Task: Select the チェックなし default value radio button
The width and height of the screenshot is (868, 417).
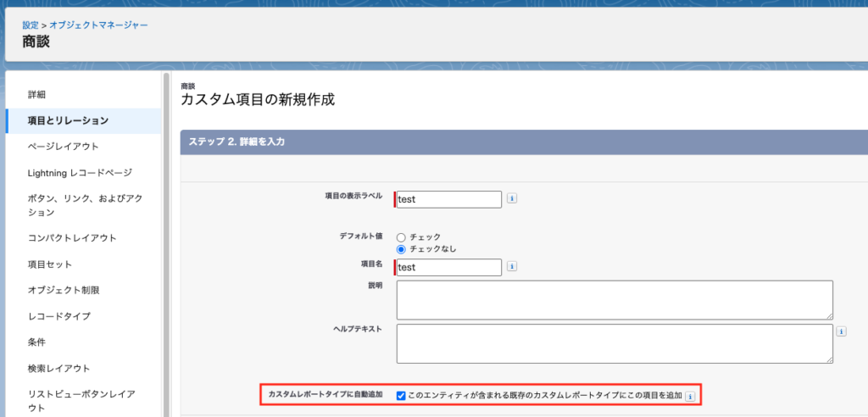Action: coord(401,249)
